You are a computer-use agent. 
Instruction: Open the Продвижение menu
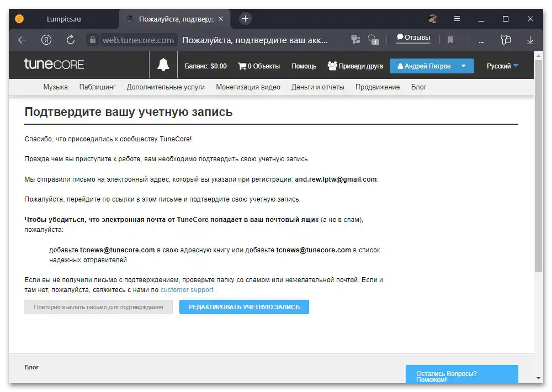(378, 87)
